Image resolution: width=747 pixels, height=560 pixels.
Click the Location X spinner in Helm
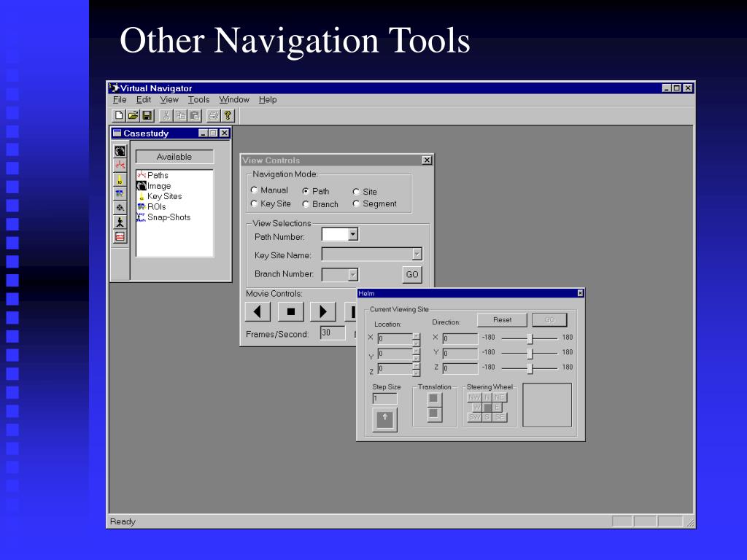coord(416,339)
